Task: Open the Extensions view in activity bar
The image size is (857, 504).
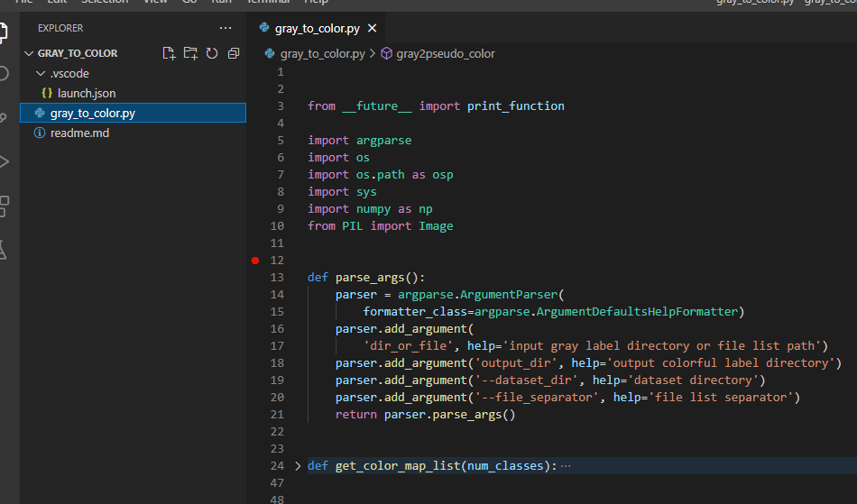Action: [4, 206]
